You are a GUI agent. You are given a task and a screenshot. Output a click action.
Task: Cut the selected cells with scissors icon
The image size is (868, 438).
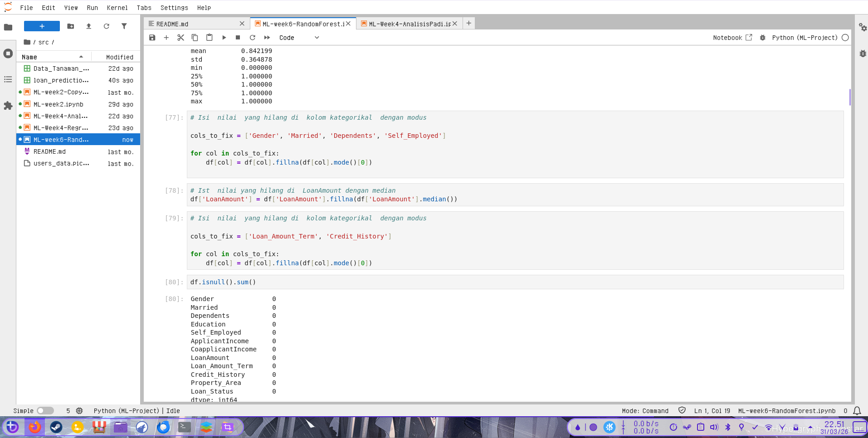click(181, 38)
